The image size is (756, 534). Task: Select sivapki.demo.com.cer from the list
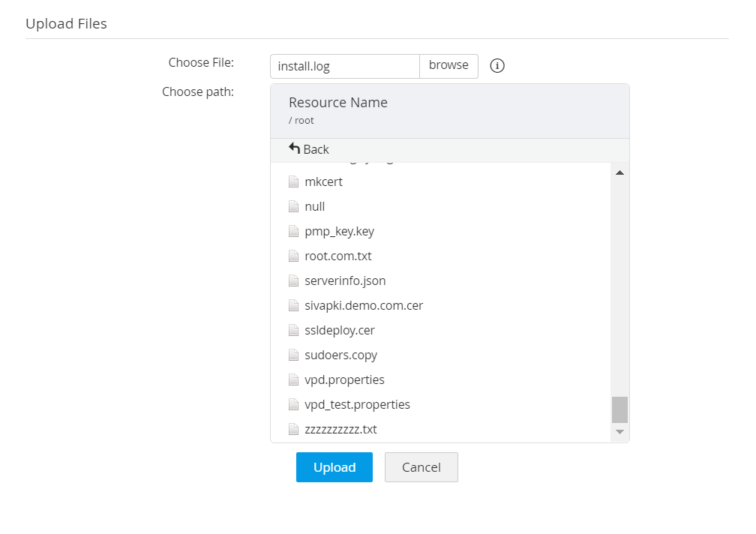[364, 305]
